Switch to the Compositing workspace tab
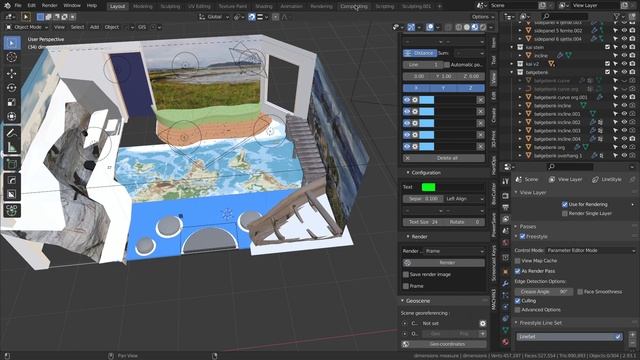 point(353,6)
